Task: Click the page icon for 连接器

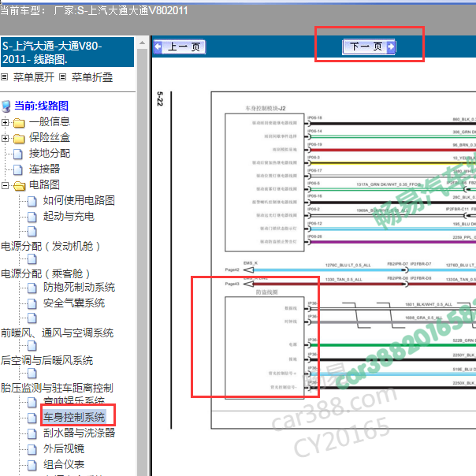Action: pos(18,170)
